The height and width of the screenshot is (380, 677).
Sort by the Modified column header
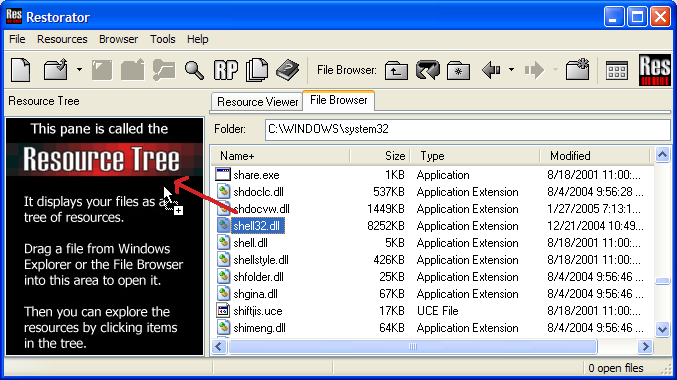[595, 156]
